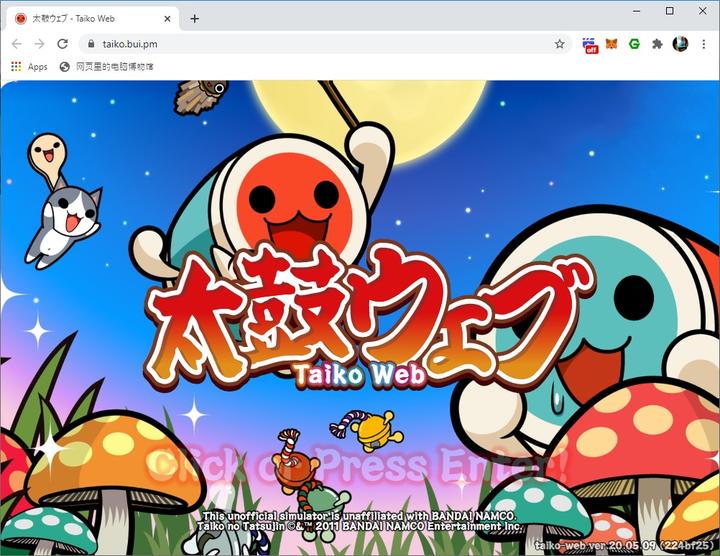Screen dimensions: 720x556
Task: Open the Extensions puzzle piece menu
Action: pos(657,44)
